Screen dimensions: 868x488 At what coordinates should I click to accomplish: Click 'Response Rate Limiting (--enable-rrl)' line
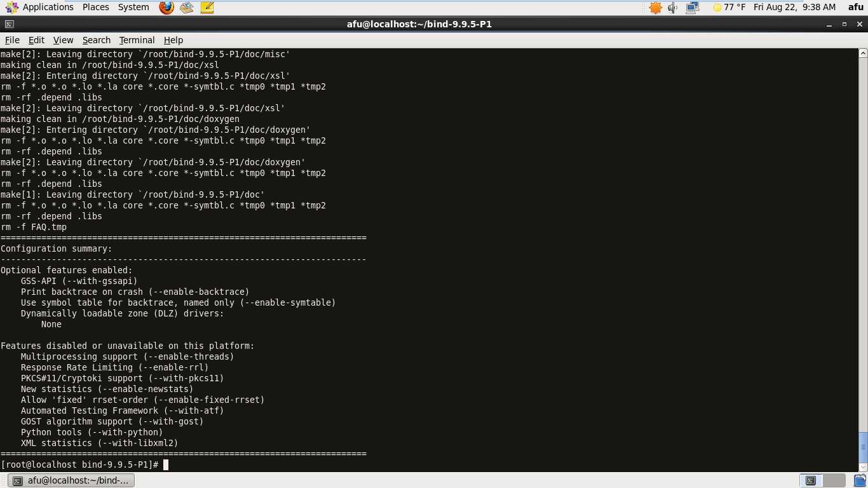click(x=115, y=367)
